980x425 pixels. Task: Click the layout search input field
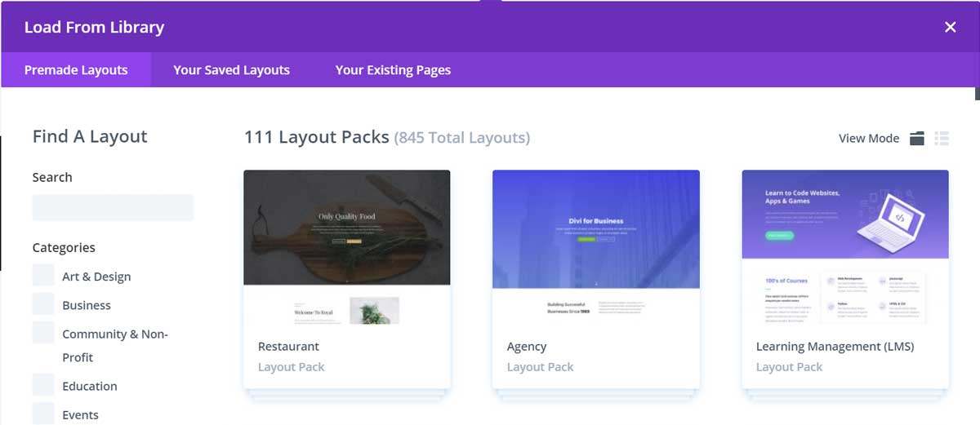[x=113, y=208]
